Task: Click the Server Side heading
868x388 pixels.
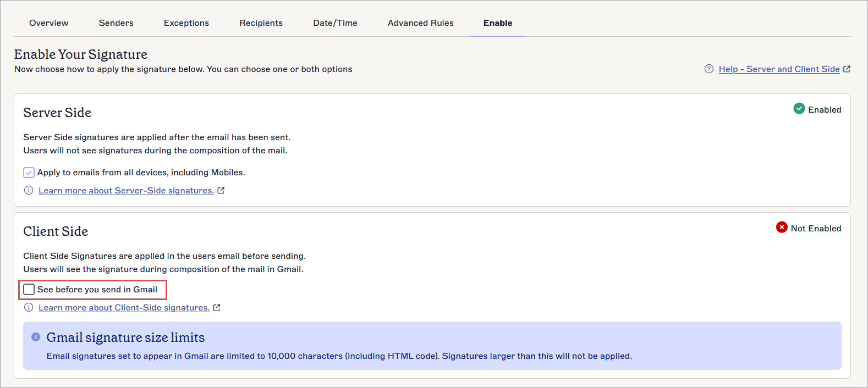Action: pos(57,113)
